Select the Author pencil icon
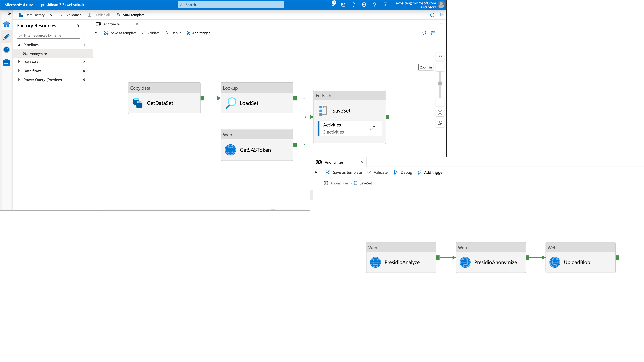This screenshot has height=362, width=644. coord(7,37)
